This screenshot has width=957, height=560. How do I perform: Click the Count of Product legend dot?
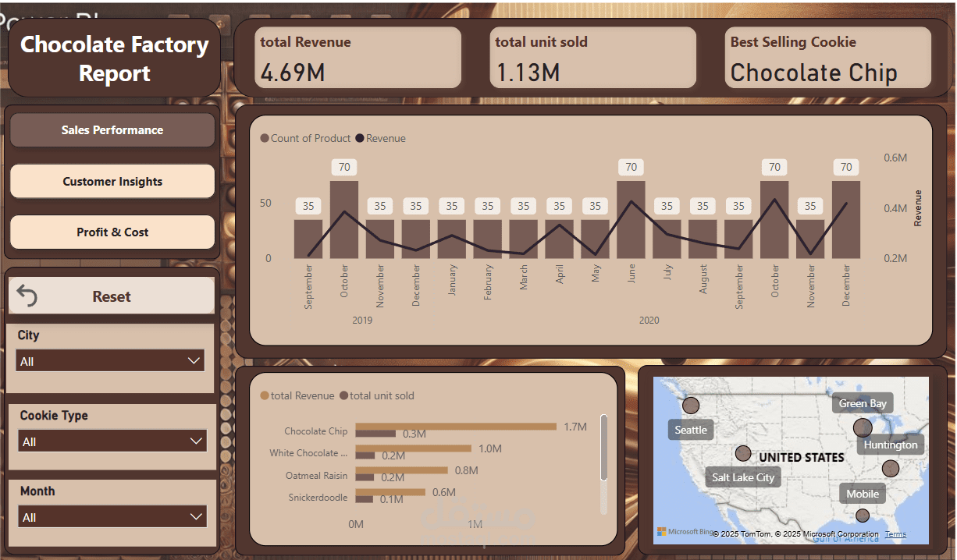[265, 138]
